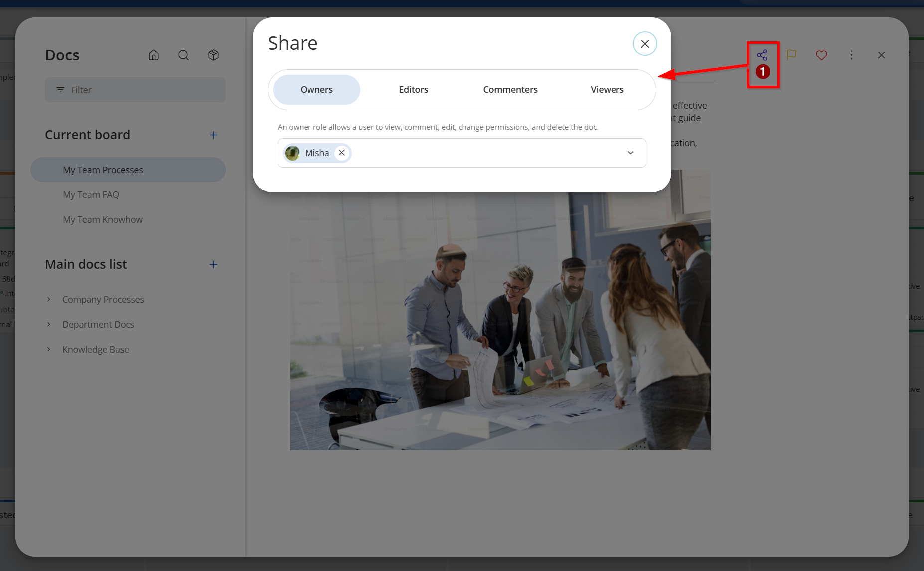This screenshot has width=924, height=571.
Task: Remove Misha from owners list
Action: [342, 153]
